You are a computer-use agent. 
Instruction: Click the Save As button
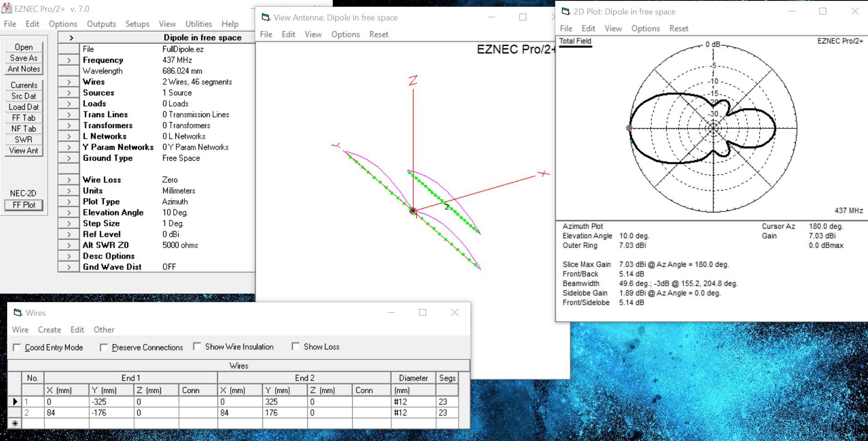coord(24,58)
